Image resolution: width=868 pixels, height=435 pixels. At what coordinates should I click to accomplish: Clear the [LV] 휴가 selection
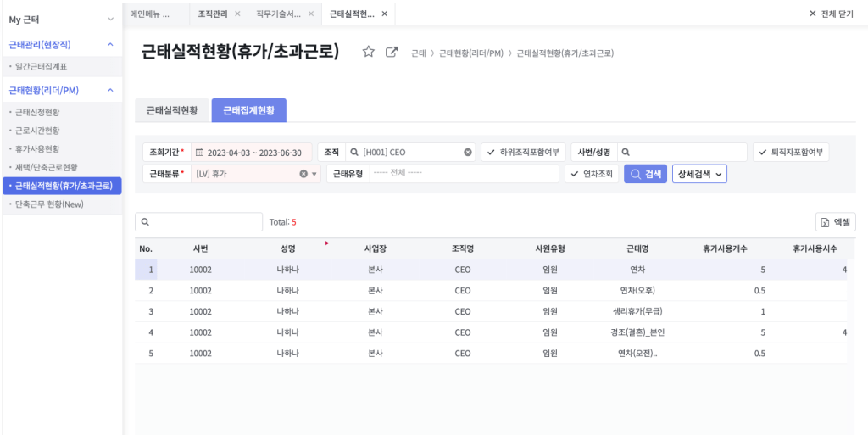(303, 174)
